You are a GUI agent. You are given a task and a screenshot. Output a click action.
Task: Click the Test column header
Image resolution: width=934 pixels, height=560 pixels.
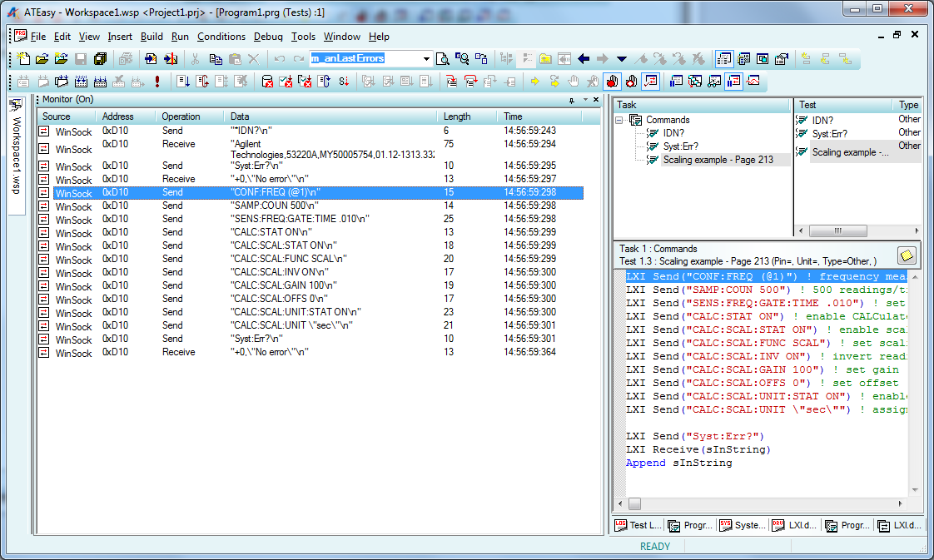(843, 105)
